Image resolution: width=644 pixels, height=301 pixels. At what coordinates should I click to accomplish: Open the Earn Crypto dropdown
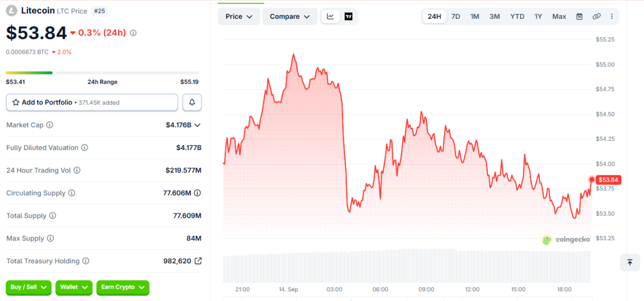[123, 287]
